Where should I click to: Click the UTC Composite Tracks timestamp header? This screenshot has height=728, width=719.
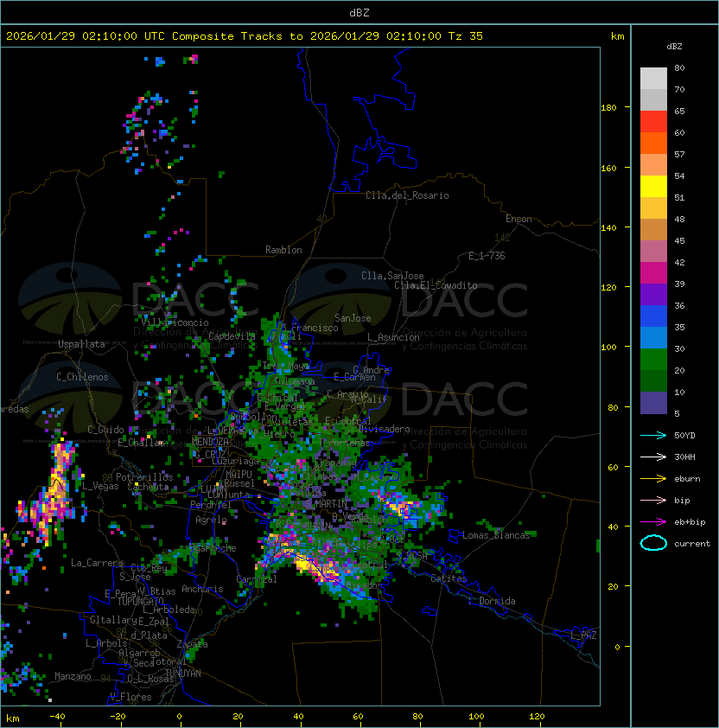pyautogui.click(x=245, y=35)
